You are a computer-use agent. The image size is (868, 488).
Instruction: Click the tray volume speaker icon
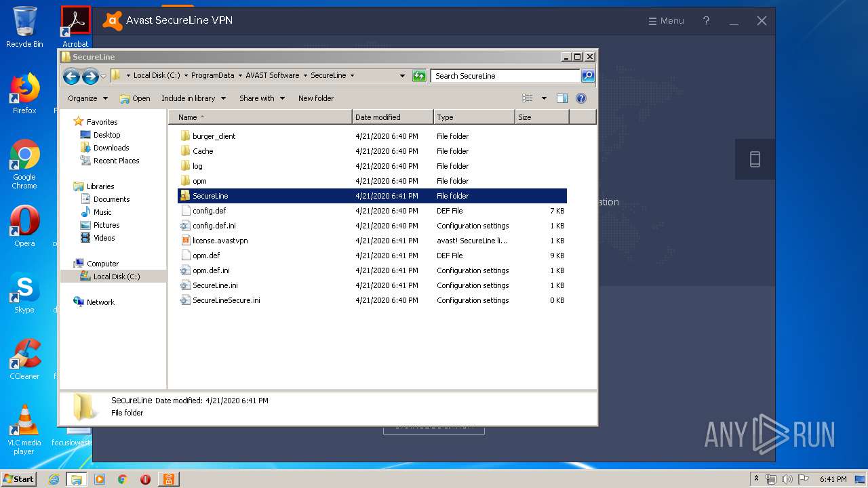[x=787, y=479]
